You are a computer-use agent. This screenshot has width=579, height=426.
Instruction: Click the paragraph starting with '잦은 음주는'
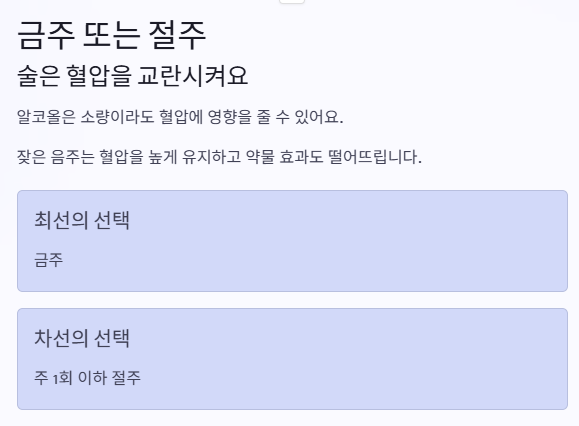click(x=219, y=157)
